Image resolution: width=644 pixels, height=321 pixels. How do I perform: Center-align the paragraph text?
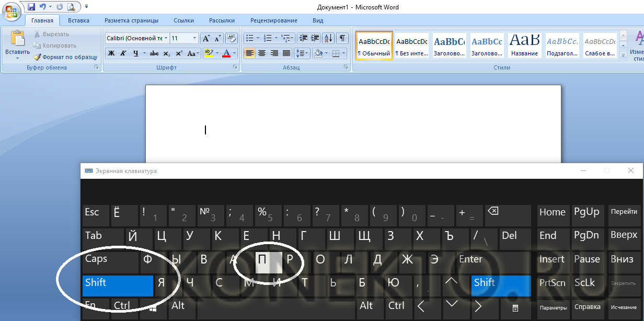click(x=262, y=53)
